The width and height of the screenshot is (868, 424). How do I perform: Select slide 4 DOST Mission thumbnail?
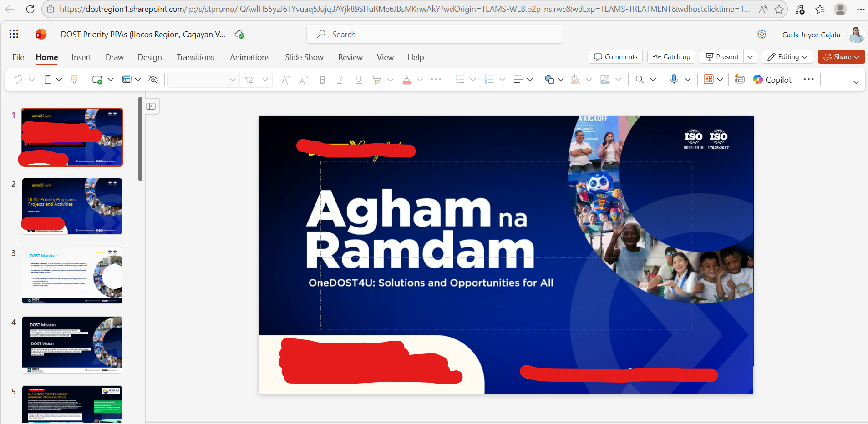(x=72, y=345)
